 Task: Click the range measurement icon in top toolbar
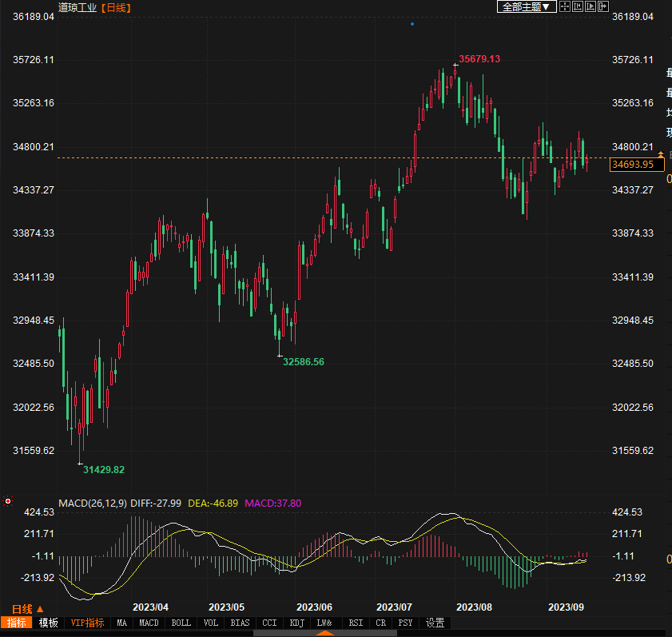[578, 6]
